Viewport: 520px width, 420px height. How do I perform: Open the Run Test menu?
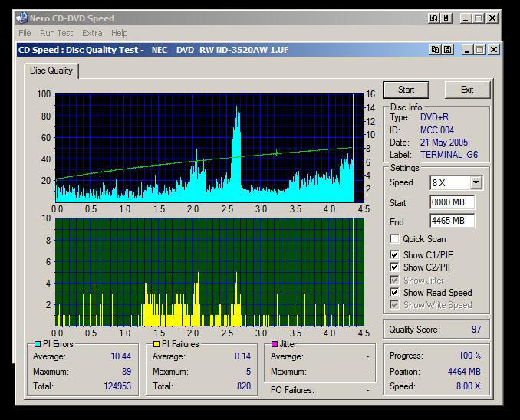click(x=56, y=33)
